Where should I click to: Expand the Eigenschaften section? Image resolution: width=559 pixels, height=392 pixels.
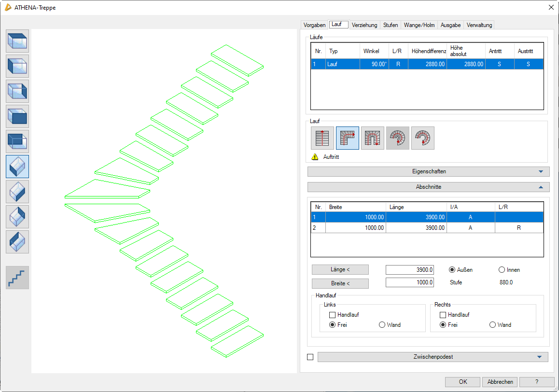pyautogui.click(x=428, y=171)
